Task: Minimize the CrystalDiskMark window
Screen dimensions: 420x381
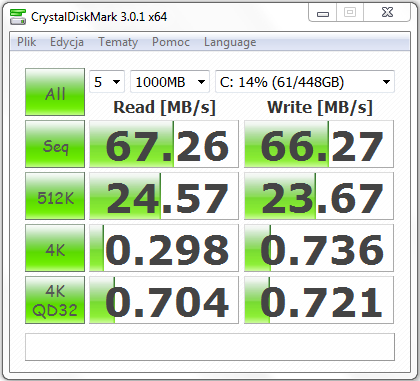Action: (x=323, y=13)
